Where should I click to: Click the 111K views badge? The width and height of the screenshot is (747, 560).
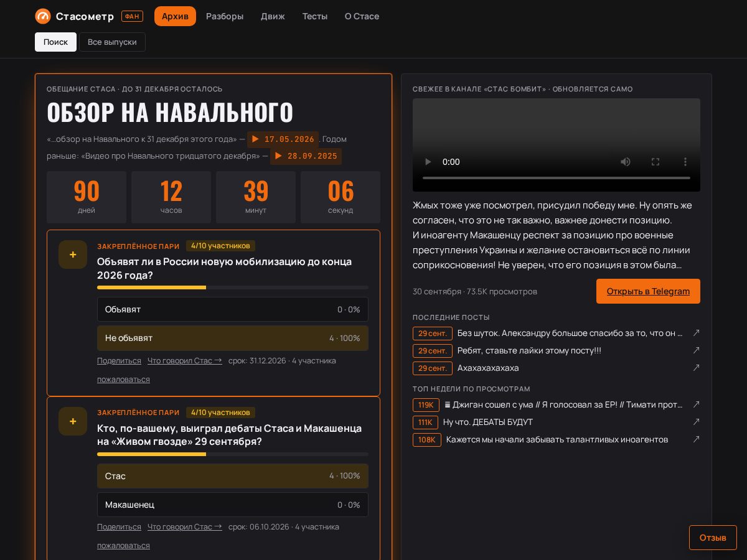click(425, 422)
